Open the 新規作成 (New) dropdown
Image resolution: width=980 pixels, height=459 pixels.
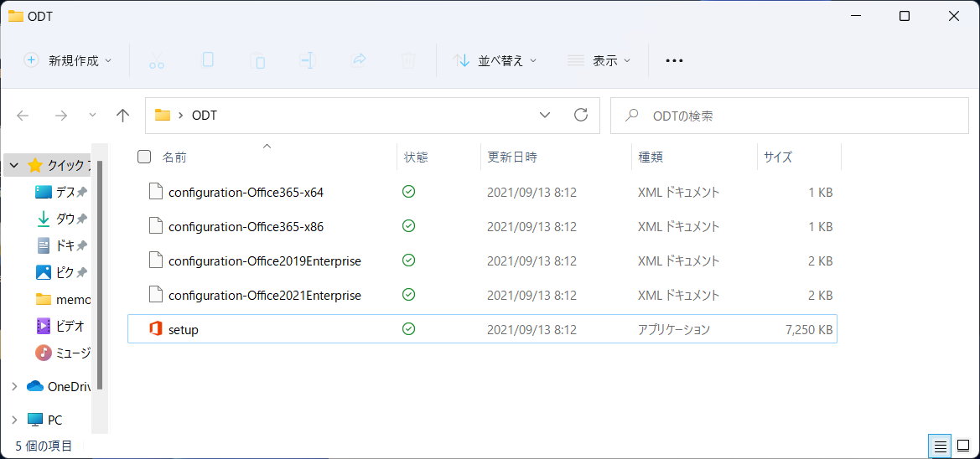coord(68,60)
